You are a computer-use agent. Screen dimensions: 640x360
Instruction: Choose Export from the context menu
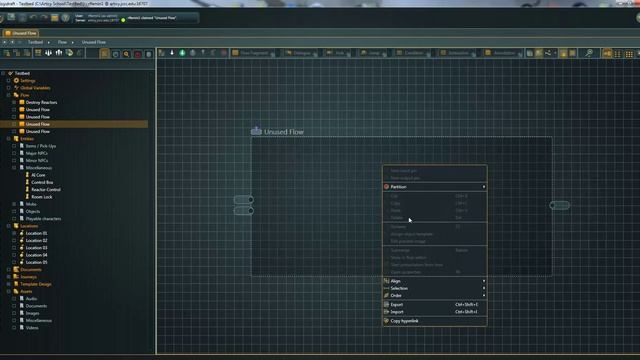click(435, 304)
